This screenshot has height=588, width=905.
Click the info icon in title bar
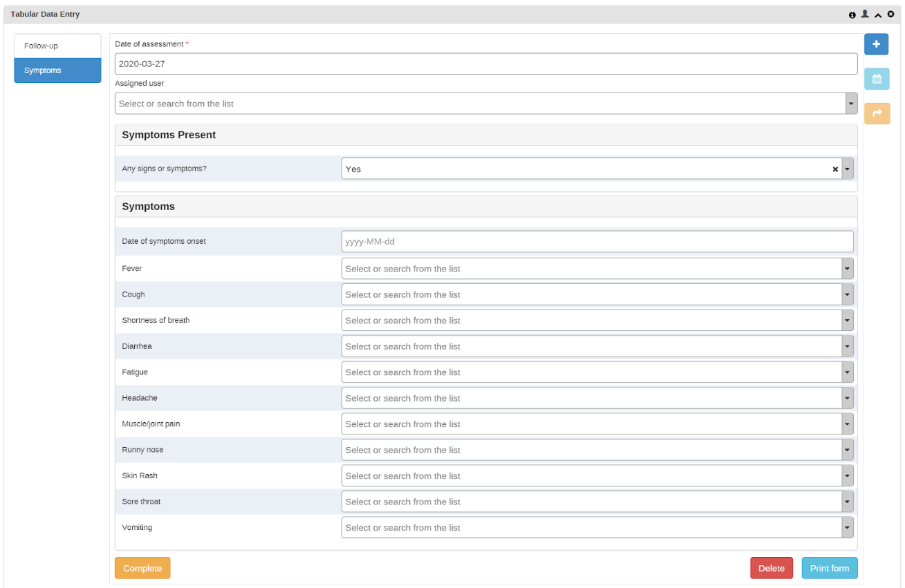click(x=852, y=15)
